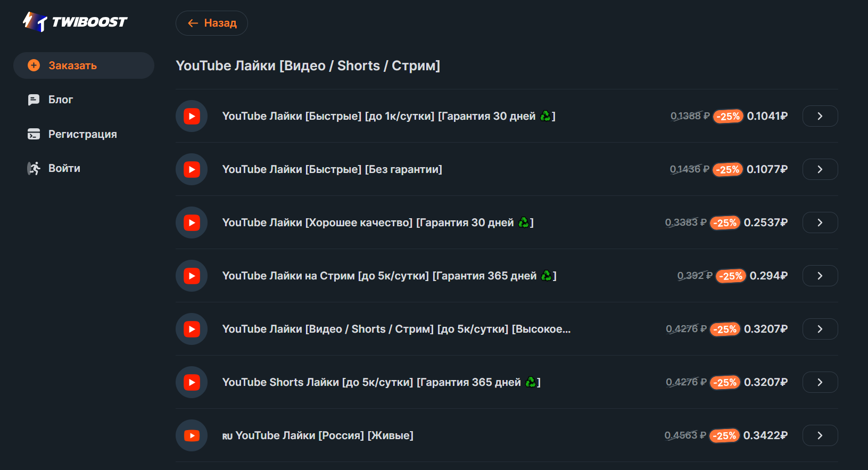Go to the Блог section
This screenshot has height=470, width=868.
[x=61, y=100]
